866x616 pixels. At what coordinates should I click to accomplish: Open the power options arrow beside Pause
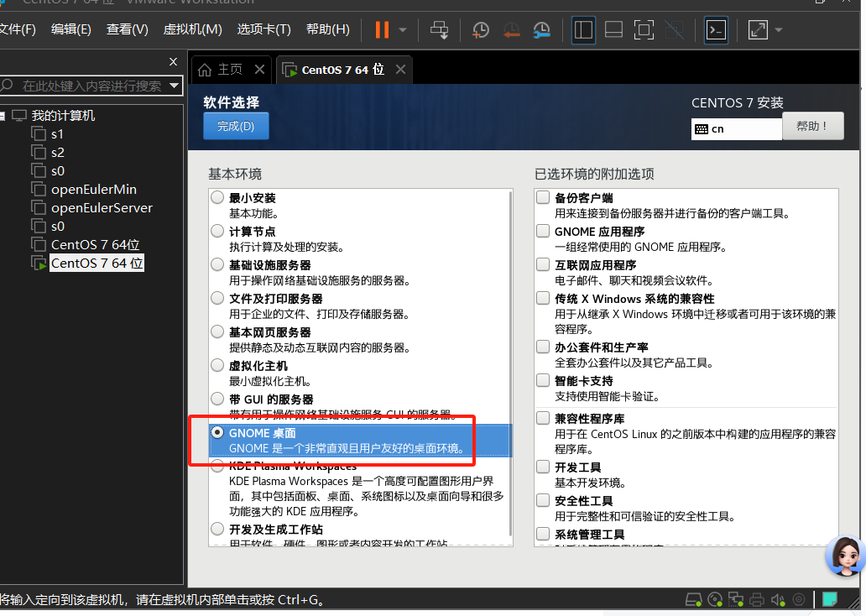pos(403,30)
